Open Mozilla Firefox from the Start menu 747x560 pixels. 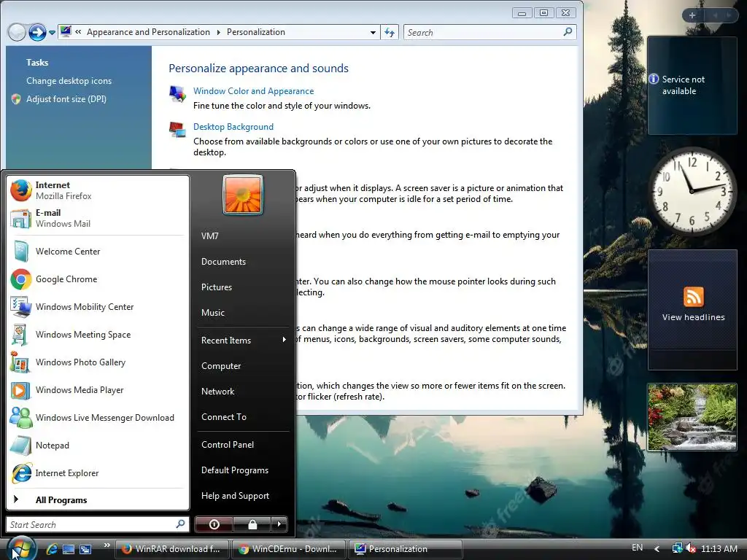click(98, 190)
